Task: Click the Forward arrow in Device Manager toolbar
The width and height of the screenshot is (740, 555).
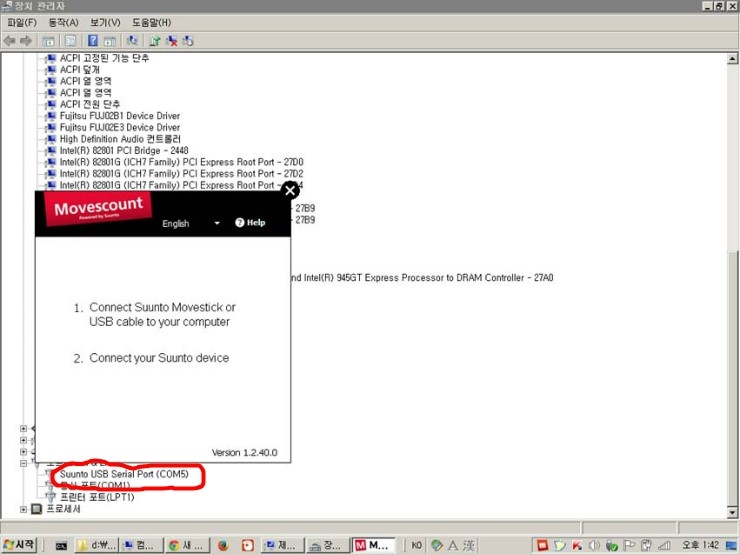Action: 26,41
